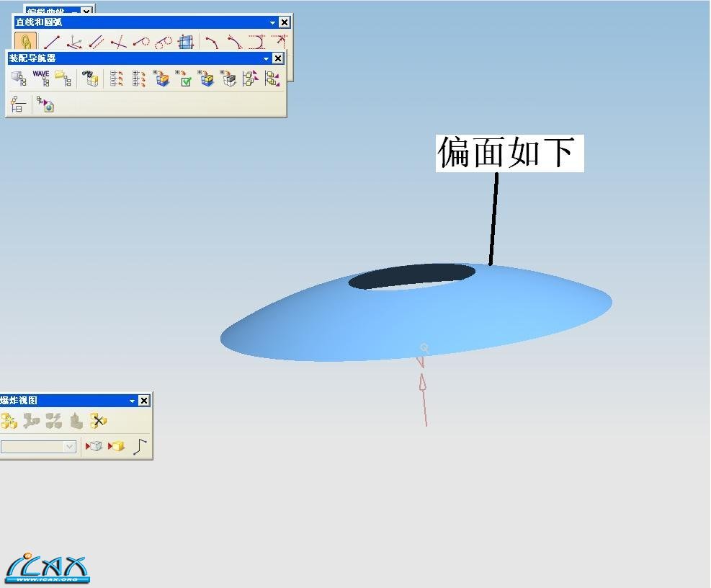The height and width of the screenshot is (588, 711).
Task: Click the first assembly structure cube icon
Action: 19,79
